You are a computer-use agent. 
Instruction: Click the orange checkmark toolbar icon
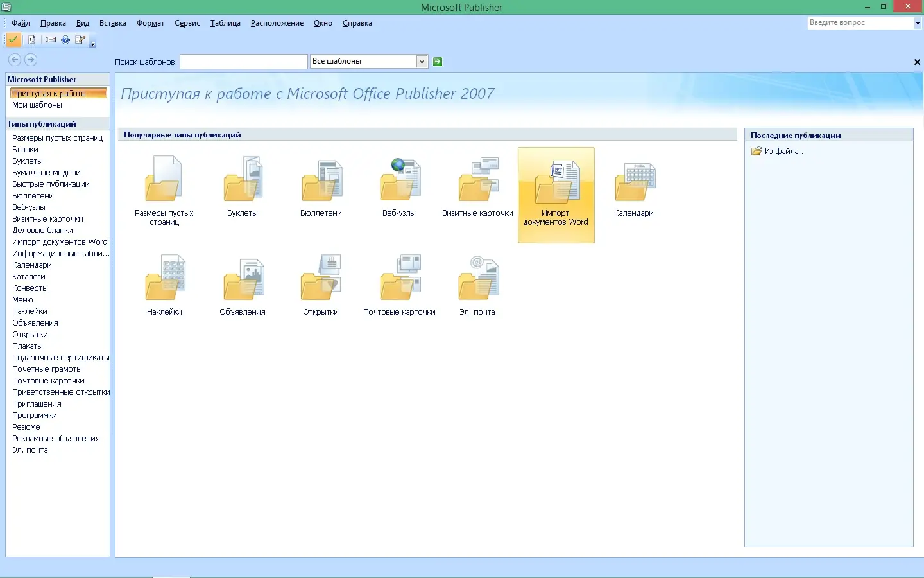pyautogui.click(x=13, y=40)
